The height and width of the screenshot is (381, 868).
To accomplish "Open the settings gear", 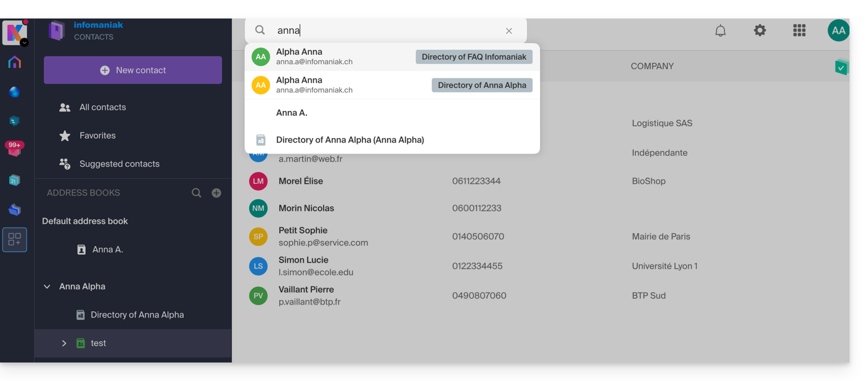I will click(x=759, y=30).
